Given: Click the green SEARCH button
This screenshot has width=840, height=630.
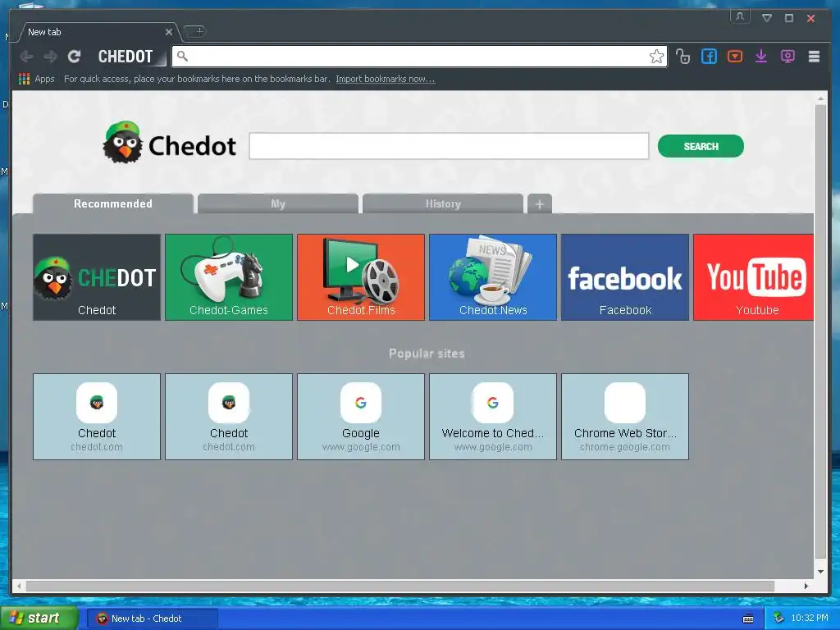Looking at the screenshot, I should click(x=701, y=146).
